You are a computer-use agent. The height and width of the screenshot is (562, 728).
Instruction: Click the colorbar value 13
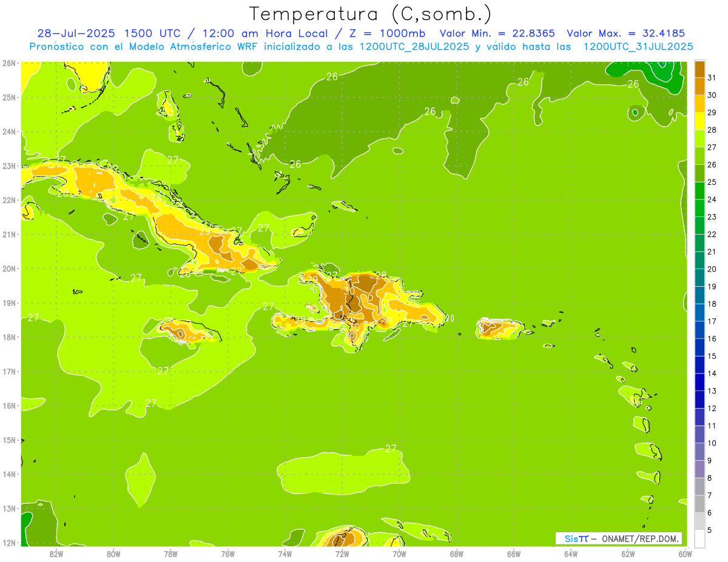point(712,391)
